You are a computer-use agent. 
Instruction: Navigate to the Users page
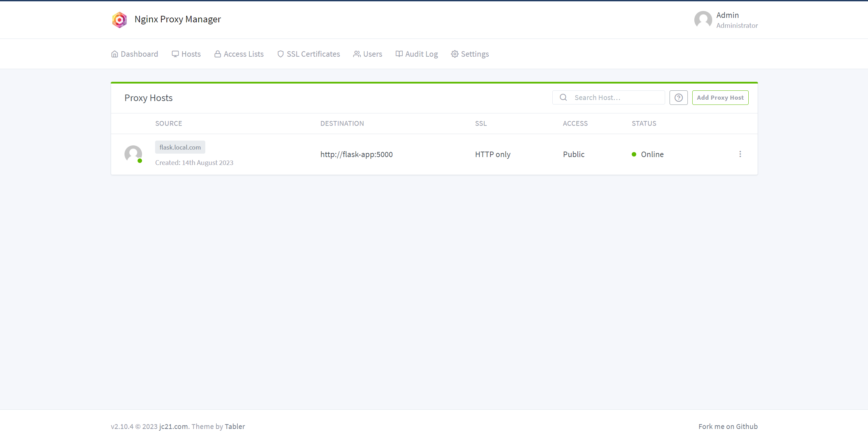click(368, 54)
